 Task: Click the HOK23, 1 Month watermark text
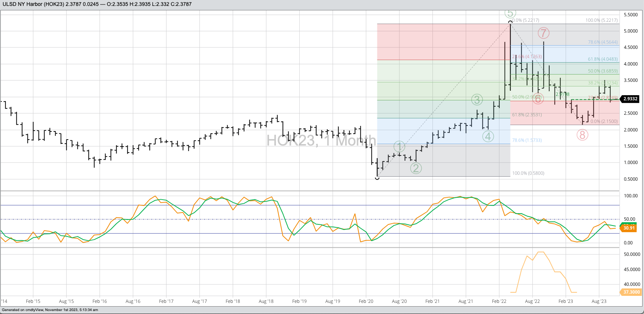tap(321, 141)
